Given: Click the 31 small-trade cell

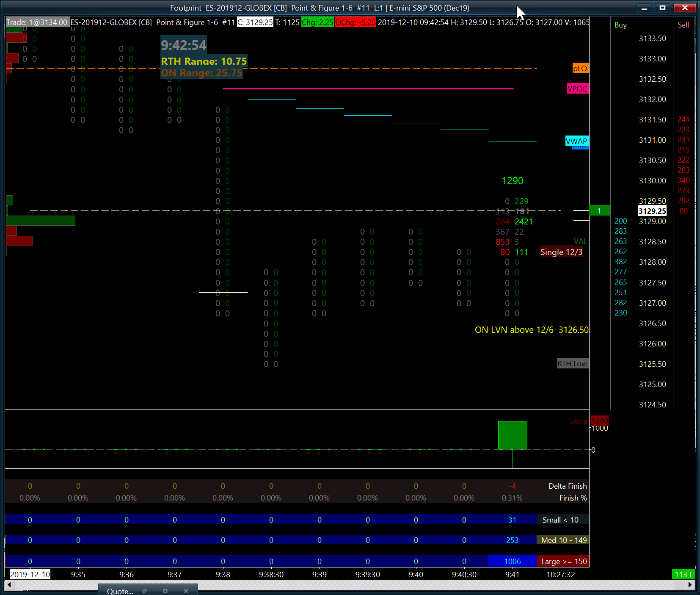Looking at the screenshot, I should [x=512, y=520].
